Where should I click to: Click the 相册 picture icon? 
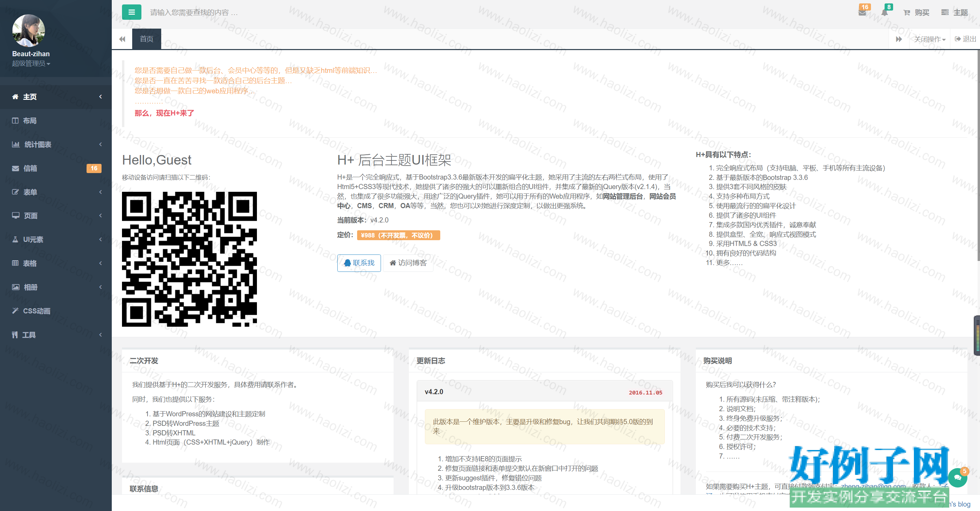[x=16, y=287]
